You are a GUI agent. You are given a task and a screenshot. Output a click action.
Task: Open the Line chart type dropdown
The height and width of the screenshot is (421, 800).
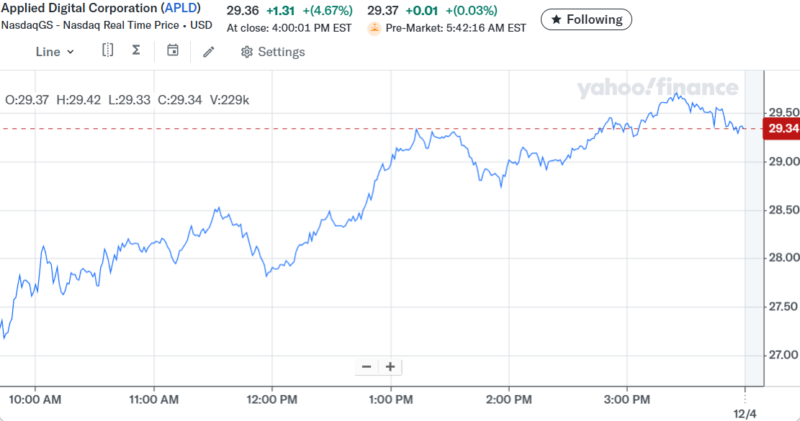pyautogui.click(x=54, y=51)
